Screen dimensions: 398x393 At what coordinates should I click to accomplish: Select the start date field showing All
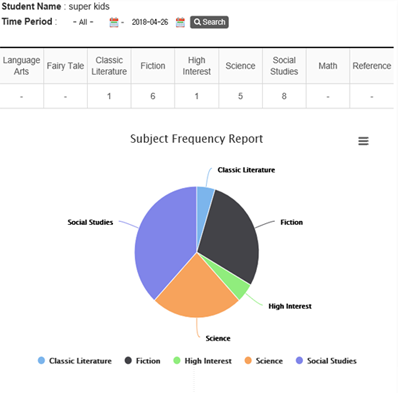pyautogui.click(x=83, y=22)
